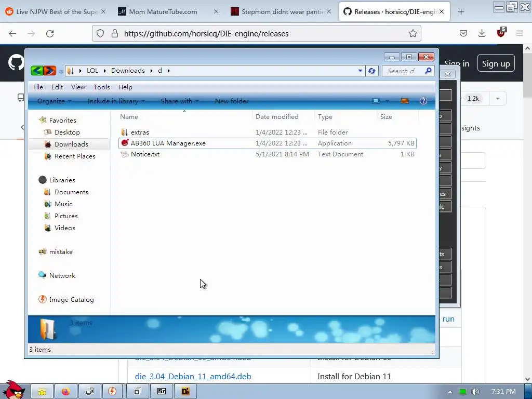Screen dimensions: 532x399
Task: Click the volume speaker icon in system tray
Action: 475,392
